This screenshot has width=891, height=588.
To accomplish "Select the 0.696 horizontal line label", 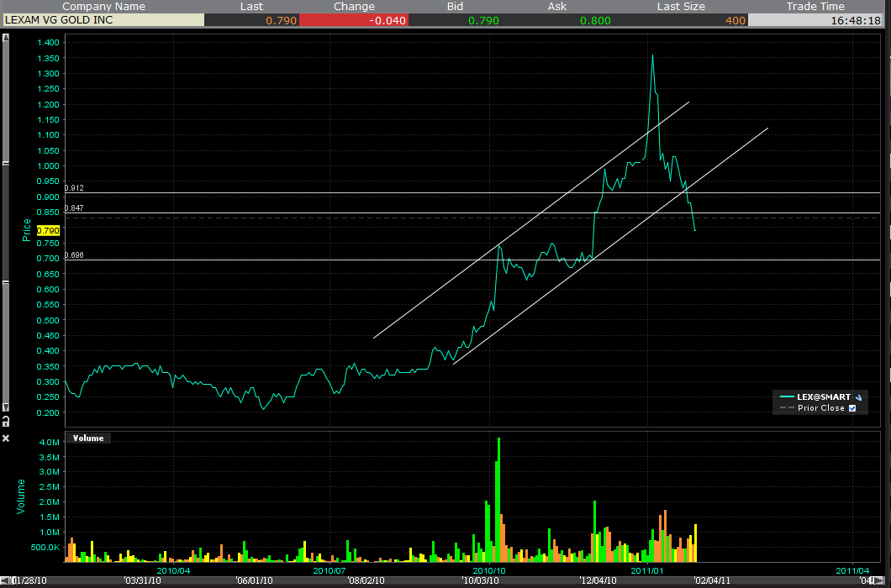I will click(75, 255).
